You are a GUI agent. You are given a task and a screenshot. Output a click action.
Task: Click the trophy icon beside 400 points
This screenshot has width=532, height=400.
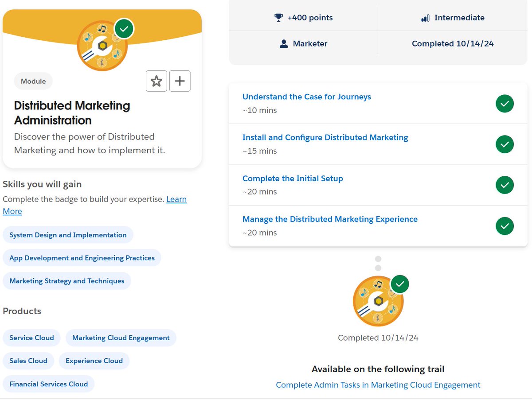(278, 18)
